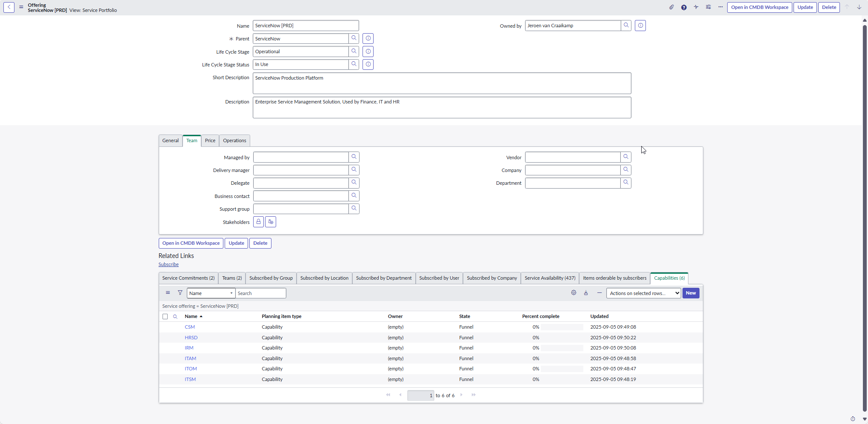
Task: Look up Owned by user magnifier
Action: tap(626, 26)
